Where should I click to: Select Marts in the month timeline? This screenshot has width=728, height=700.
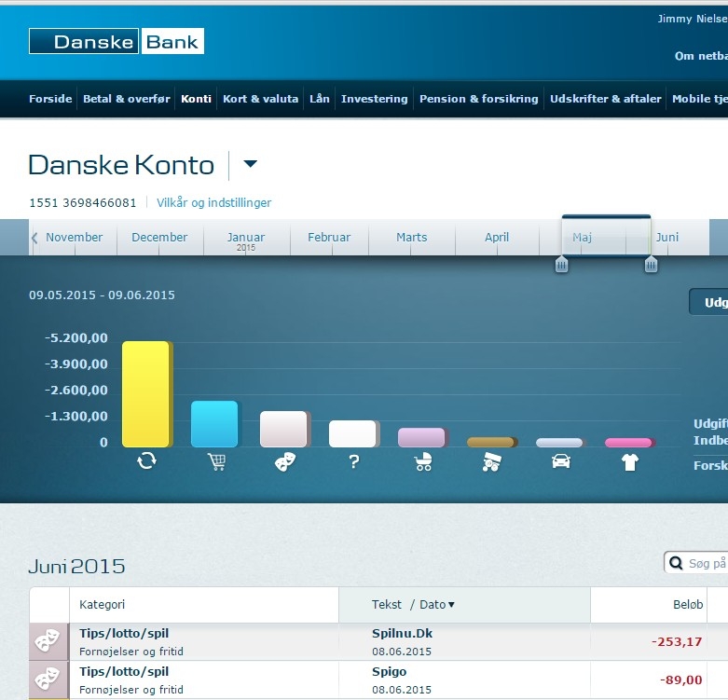coord(411,238)
